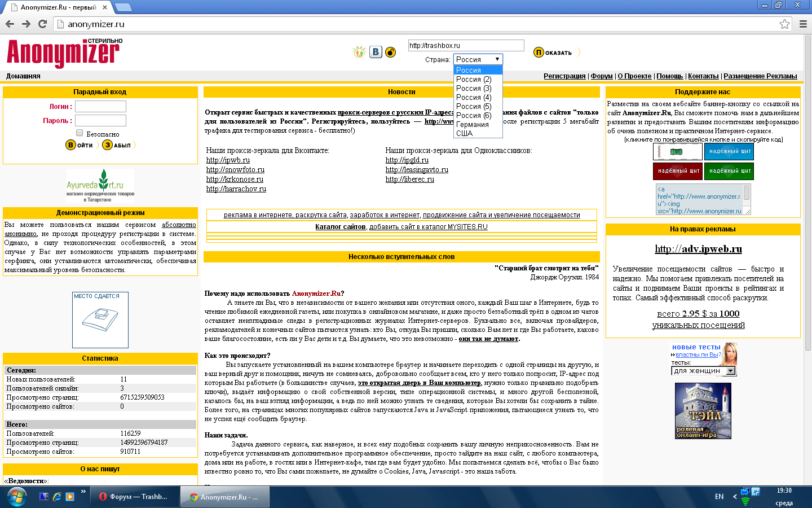Launch Windows Media Player from the quick launch
This screenshot has width=812, height=508.
click(x=70, y=497)
